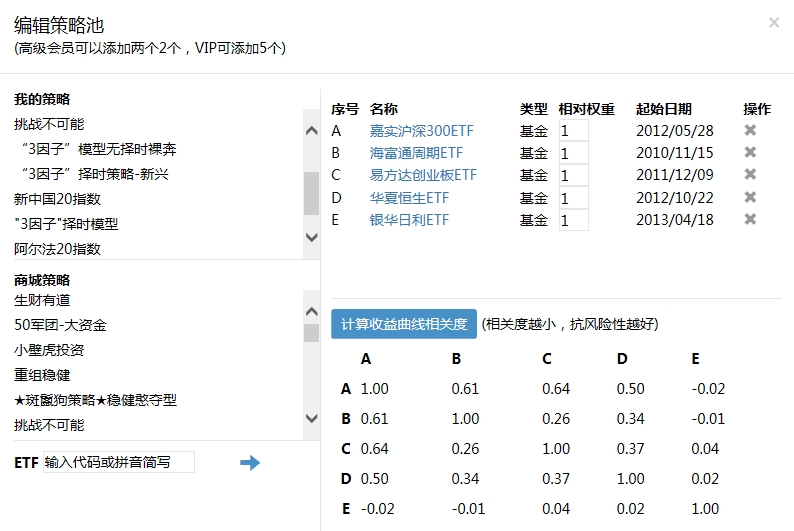794x531 pixels.
Task: Select 新中国20指数 strategy
Action: click(58, 199)
